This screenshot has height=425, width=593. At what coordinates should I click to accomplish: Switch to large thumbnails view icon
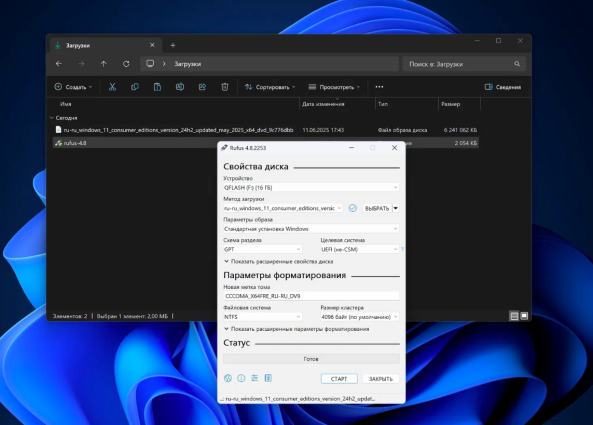pos(524,316)
